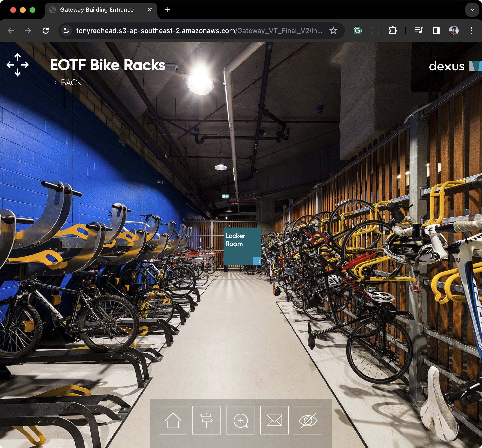The image size is (482, 448).
Task: Click the green screenshot capture extension icon
Action: [375, 31]
